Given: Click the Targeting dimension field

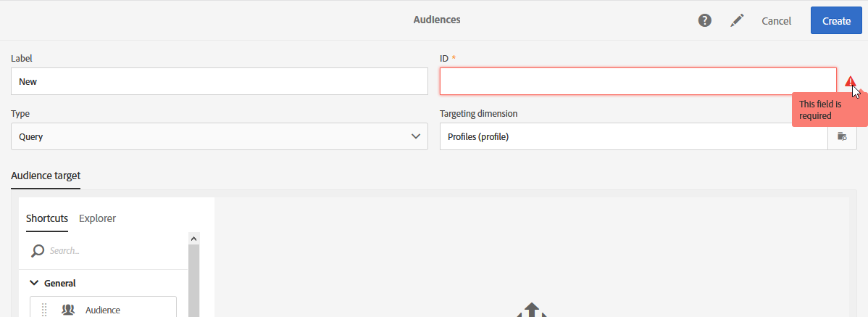Looking at the screenshot, I should 633,136.
